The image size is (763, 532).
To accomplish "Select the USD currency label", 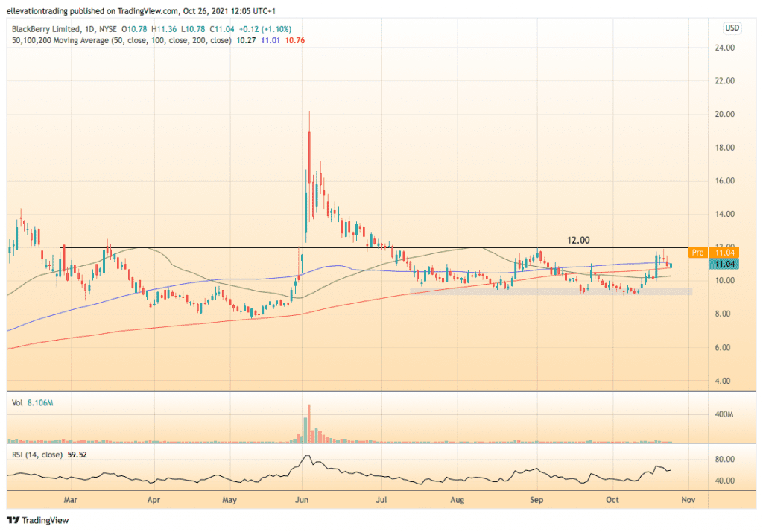I will pyautogui.click(x=732, y=28).
